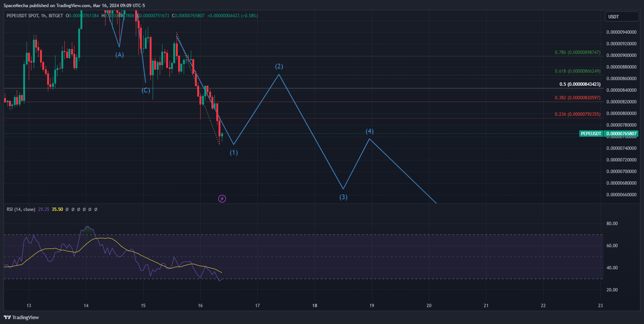The width and height of the screenshot is (644, 324).
Task: Click the date label 14 on time axis
Action: 86,306
